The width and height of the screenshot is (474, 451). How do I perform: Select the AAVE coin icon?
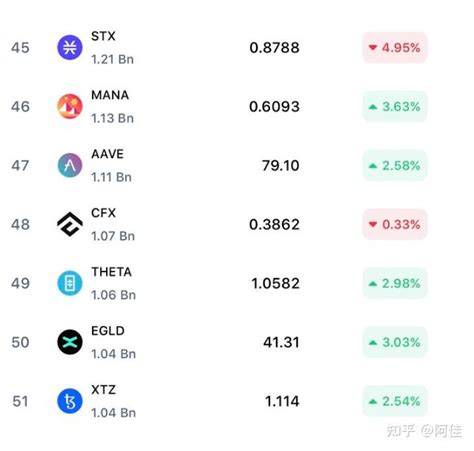[x=70, y=165]
